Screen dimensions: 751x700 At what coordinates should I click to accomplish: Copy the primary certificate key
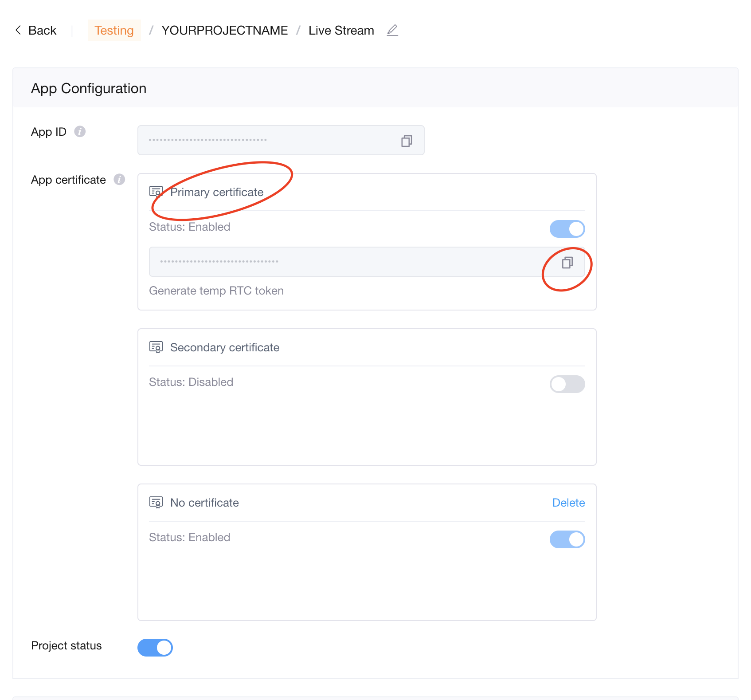click(567, 263)
